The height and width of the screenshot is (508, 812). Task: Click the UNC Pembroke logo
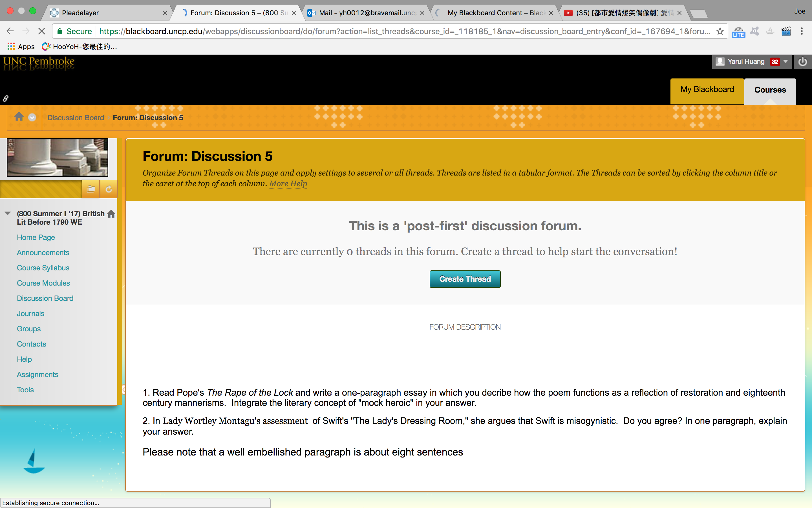(x=39, y=63)
